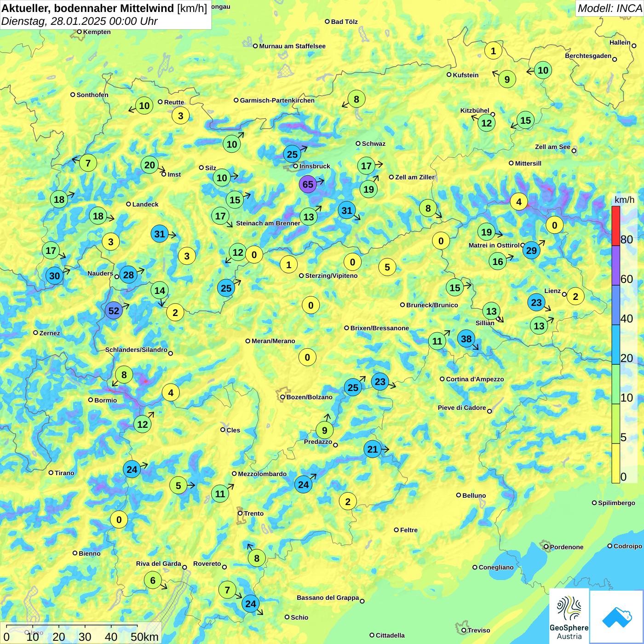Click the 2 km/h station beside Lienz
The image size is (644, 644).
[x=575, y=296]
